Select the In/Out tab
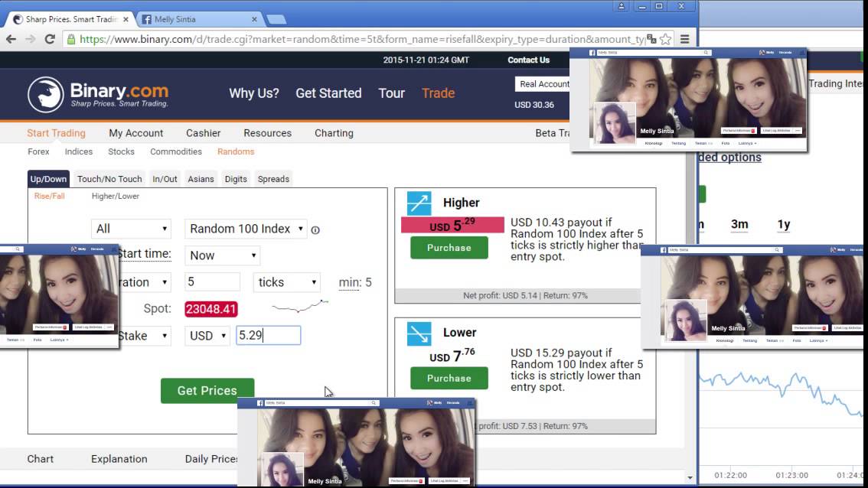This screenshot has width=868, height=488. click(165, 179)
